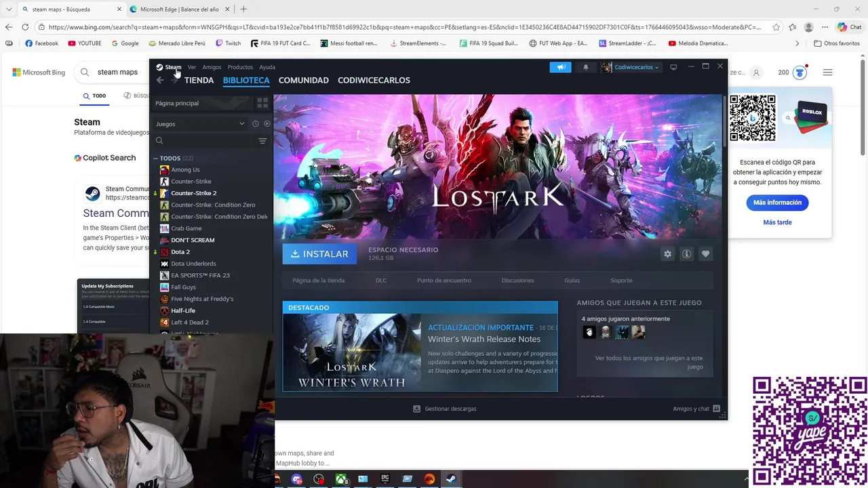Open the COMUNIDAD tab
This screenshot has height=488, width=868.
(303, 80)
